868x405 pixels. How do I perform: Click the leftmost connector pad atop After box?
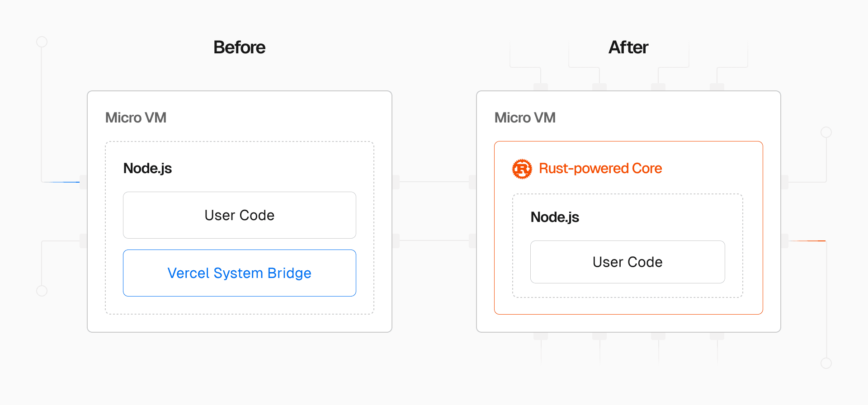541,87
